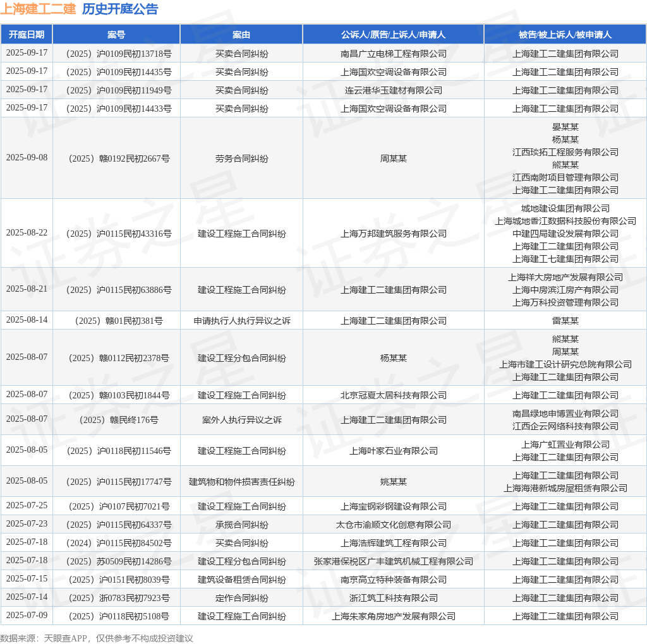Click plaintiff 浙江筑工科技有限公司
Viewport: 647px width, 644px height.
click(393, 598)
